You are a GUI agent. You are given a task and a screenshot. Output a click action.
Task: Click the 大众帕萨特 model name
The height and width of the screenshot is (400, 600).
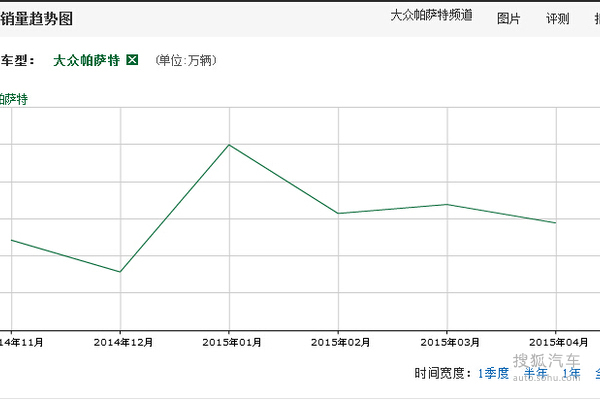(87, 60)
